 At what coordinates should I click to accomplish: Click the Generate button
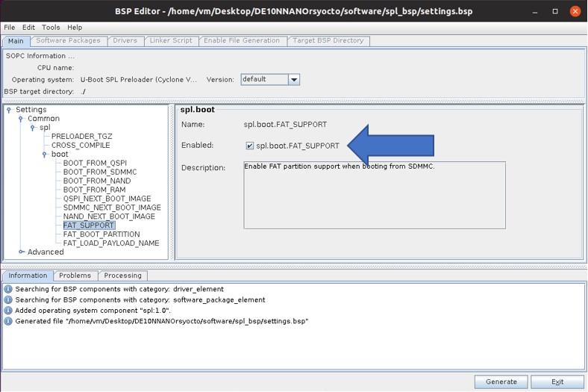tap(501, 382)
